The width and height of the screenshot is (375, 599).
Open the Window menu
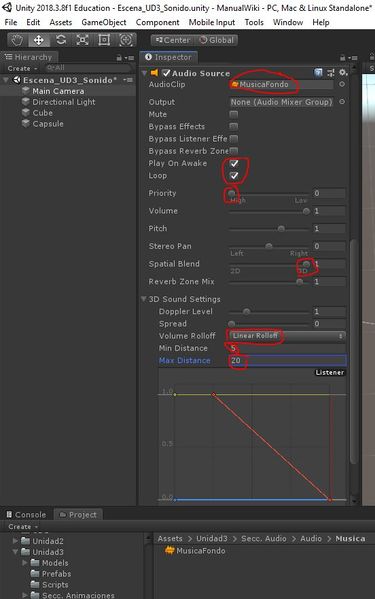[x=288, y=23]
